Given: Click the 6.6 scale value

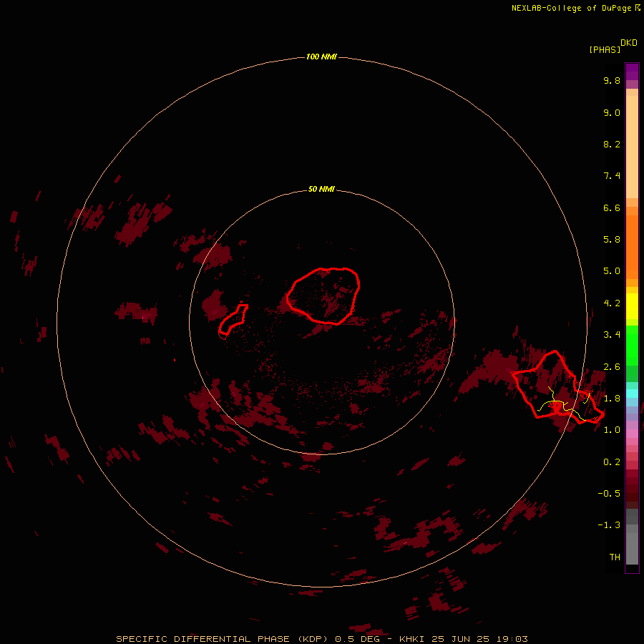Looking at the screenshot, I should pyautogui.click(x=612, y=208).
